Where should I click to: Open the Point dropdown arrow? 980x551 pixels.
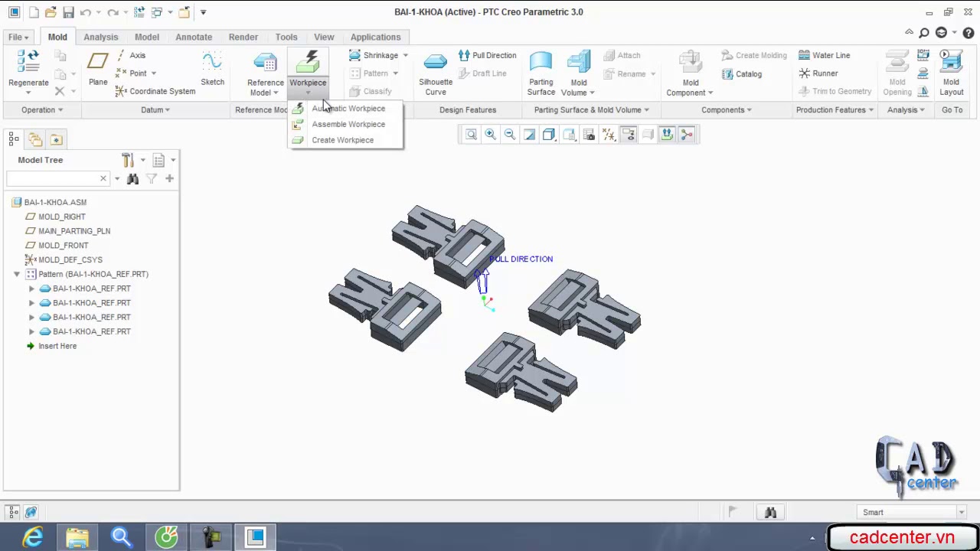(x=153, y=73)
